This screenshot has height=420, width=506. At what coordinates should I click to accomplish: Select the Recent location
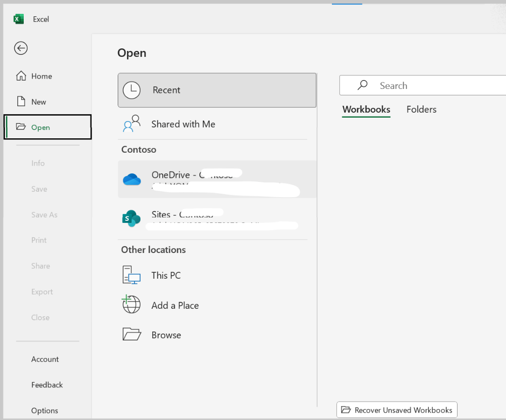pyautogui.click(x=217, y=90)
